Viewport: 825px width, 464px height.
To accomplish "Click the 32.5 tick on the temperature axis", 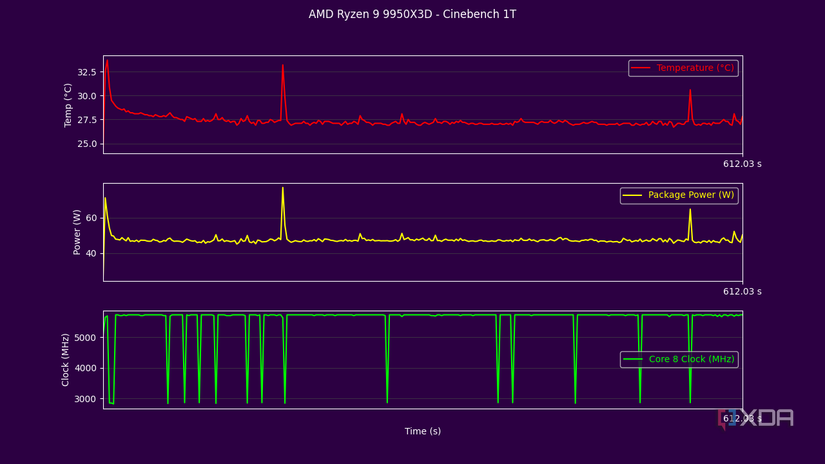I will tap(87, 72).
